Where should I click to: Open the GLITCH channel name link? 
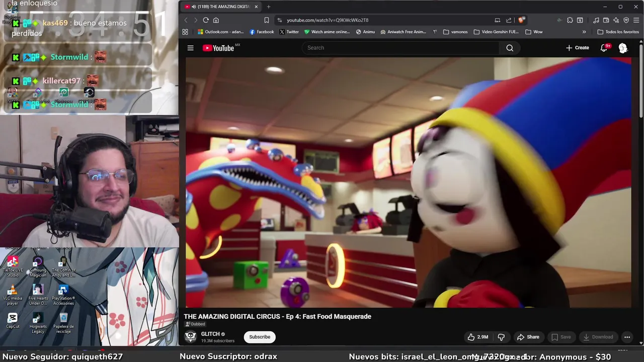tap(210, 334)
